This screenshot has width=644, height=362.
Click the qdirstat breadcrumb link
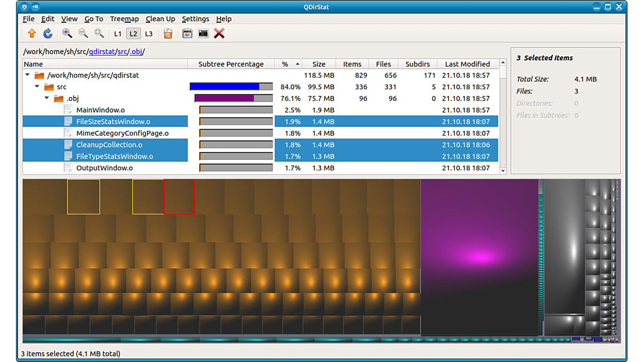coord(102,52)
